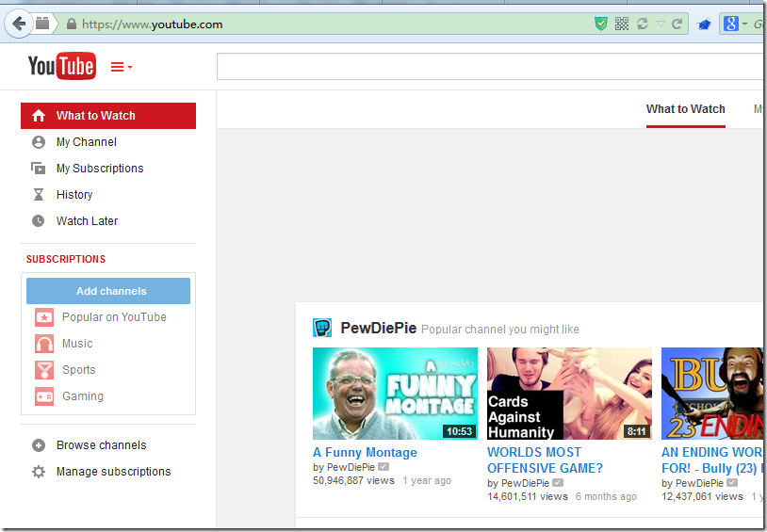Screen dimensions: 767x532
Task: Play the A Funny Montage thumbnail
Action: tap(395, 394)
